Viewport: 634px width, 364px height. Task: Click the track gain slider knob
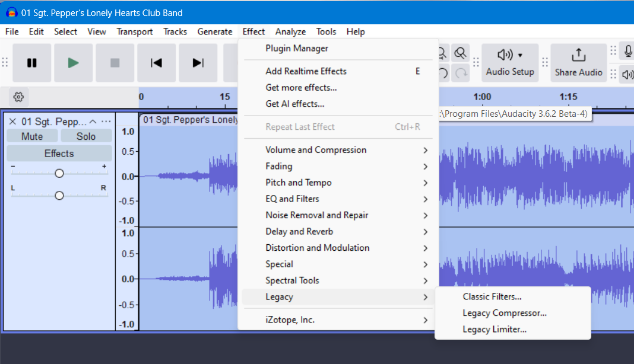point(59,173)
